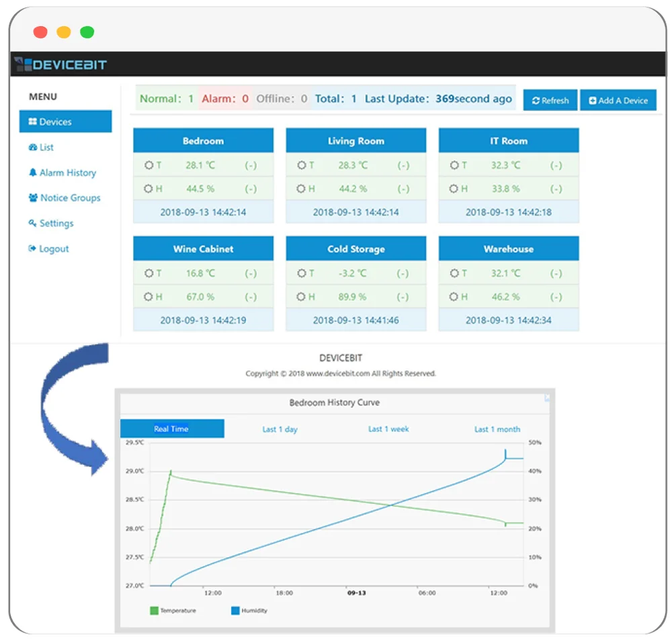Click the Bedroom humidity sensor icon
This screenshot has height=640, width=672.
coord(149,189)
